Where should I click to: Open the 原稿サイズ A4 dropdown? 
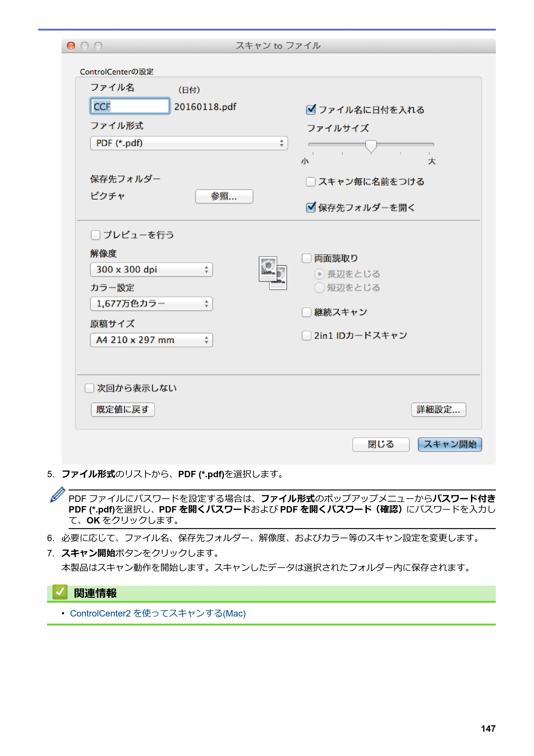(152, 340)
